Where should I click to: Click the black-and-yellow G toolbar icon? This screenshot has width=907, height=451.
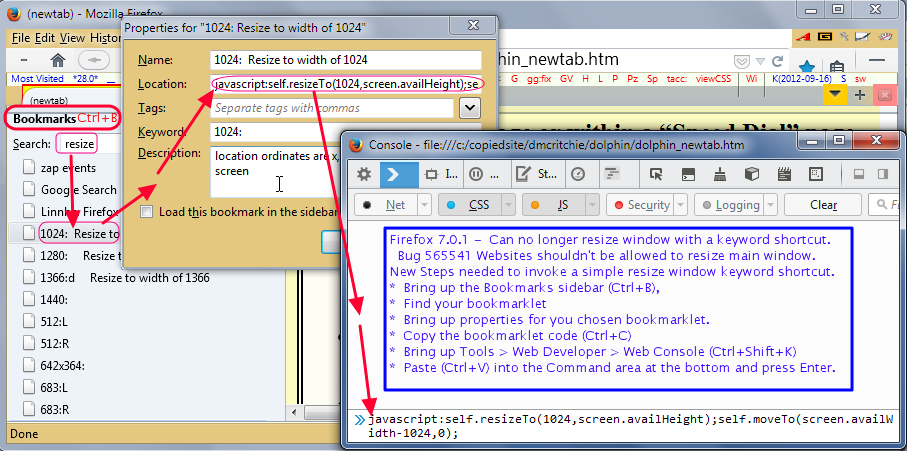(824, 36)
